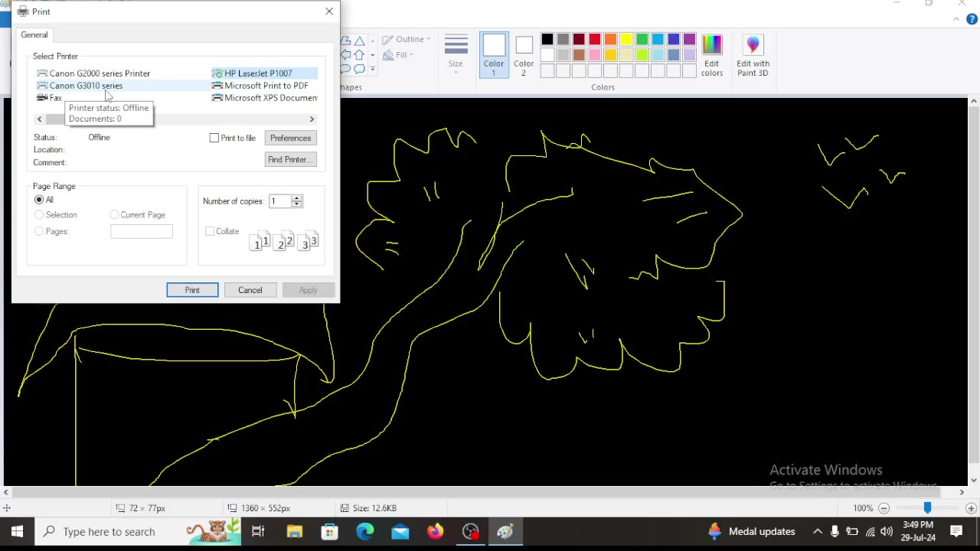Screen dimensions: 980x551
Task: Open Edit colors in Paint
Action: click(x=712, y=55)
